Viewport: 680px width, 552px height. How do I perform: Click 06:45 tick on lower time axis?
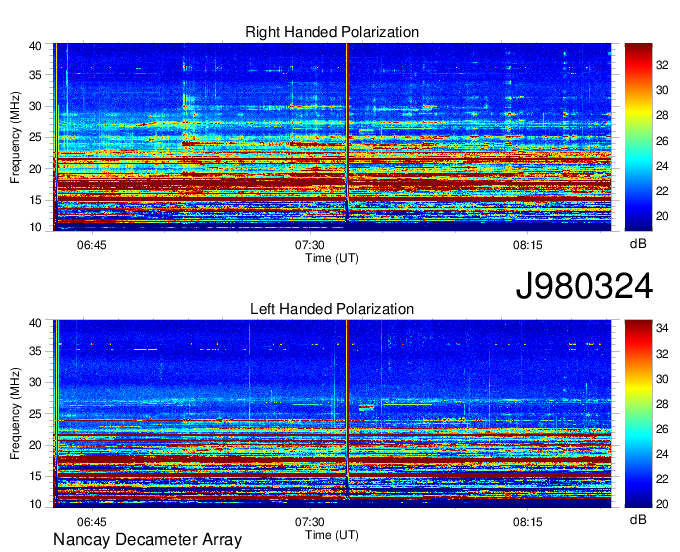click(92, 522)
